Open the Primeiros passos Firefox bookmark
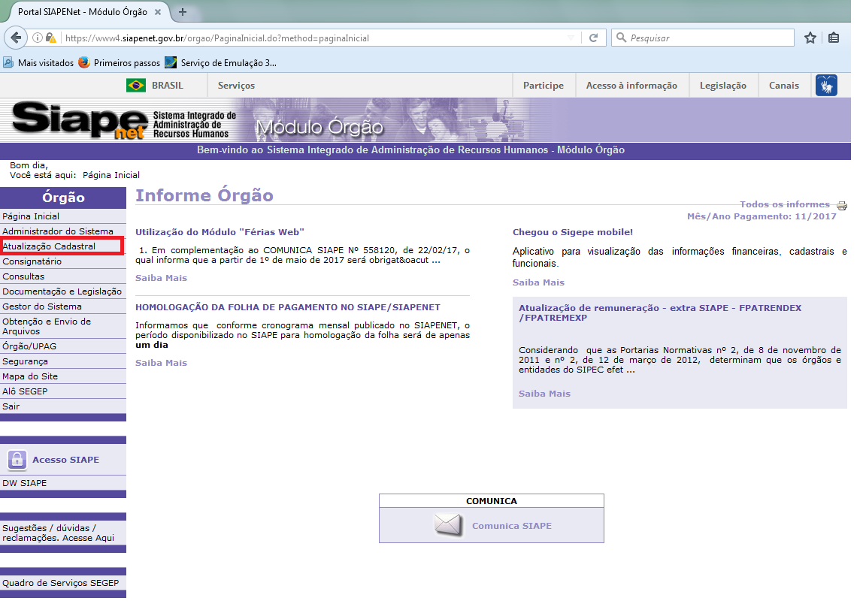 120,63
